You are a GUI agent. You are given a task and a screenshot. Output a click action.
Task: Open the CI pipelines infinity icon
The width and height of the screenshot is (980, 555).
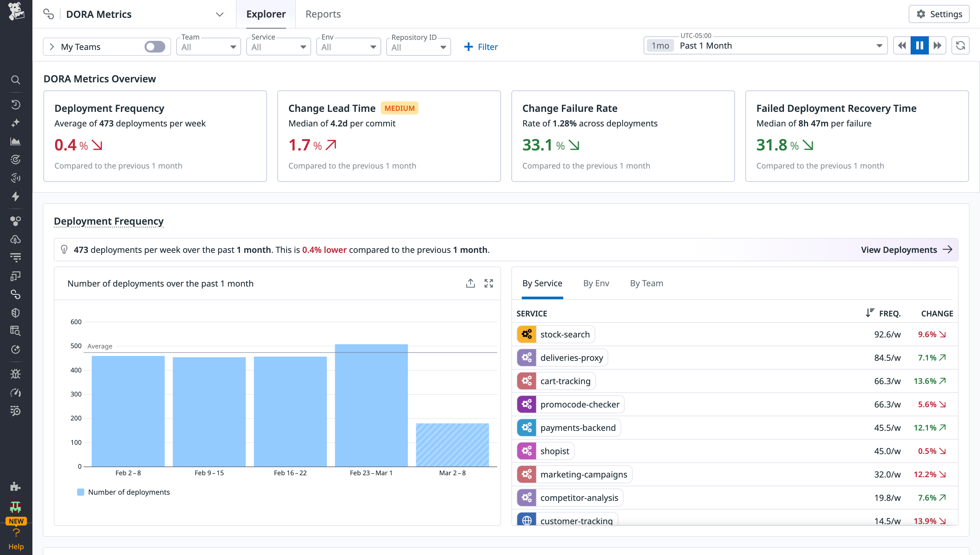tap(15, 294)
